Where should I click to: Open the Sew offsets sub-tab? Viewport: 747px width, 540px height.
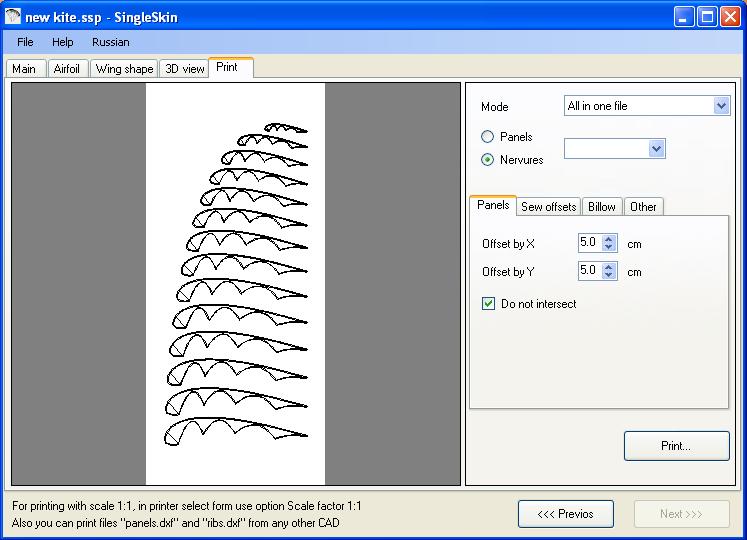coord(548,207)
